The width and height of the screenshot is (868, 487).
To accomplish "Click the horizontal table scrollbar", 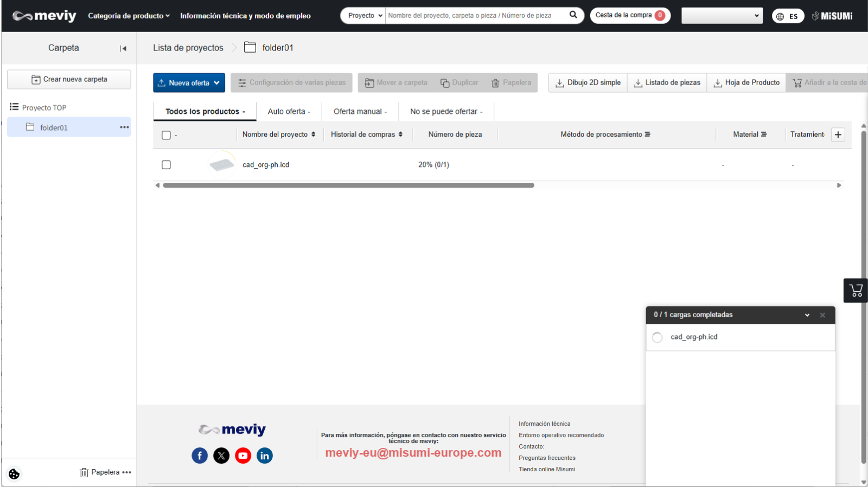I will point(348,185).
